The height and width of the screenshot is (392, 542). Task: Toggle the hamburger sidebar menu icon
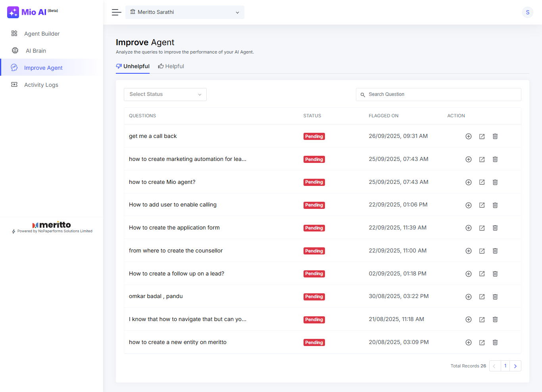(116, 12)
